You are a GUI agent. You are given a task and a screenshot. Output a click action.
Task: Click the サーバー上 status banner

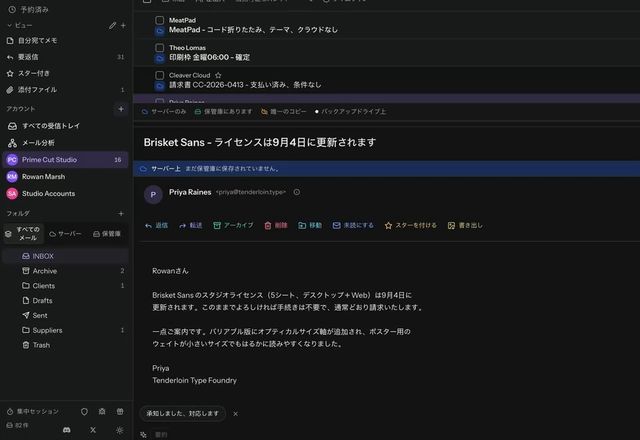click(386, 169)
